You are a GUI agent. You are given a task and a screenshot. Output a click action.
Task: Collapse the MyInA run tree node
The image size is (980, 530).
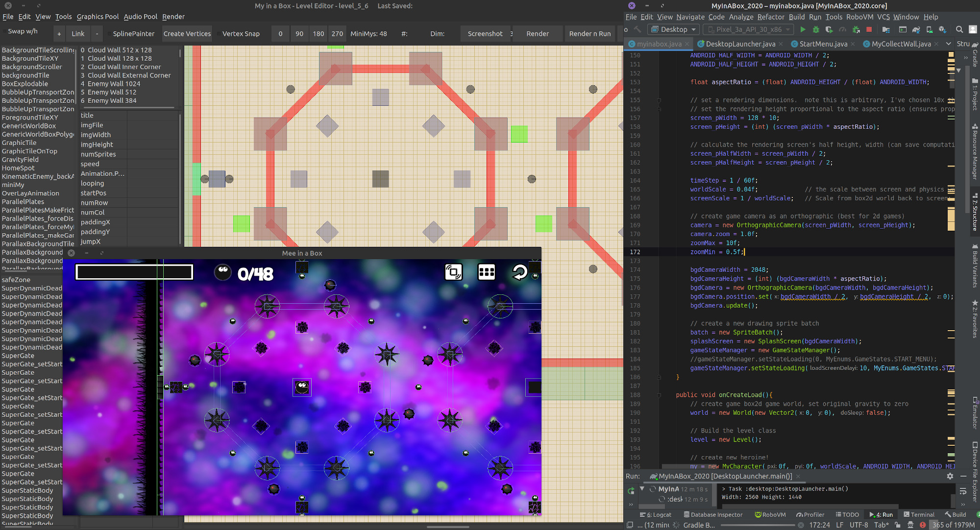coord(642,489)
